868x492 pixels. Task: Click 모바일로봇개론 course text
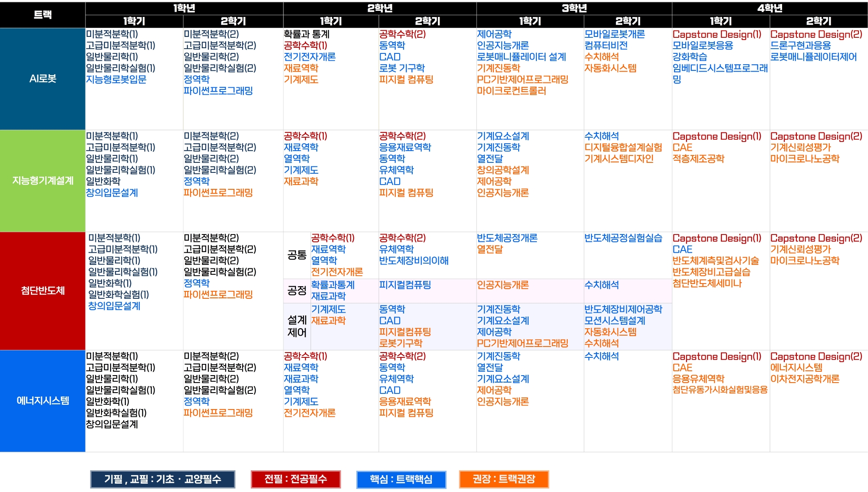[615, 34]
